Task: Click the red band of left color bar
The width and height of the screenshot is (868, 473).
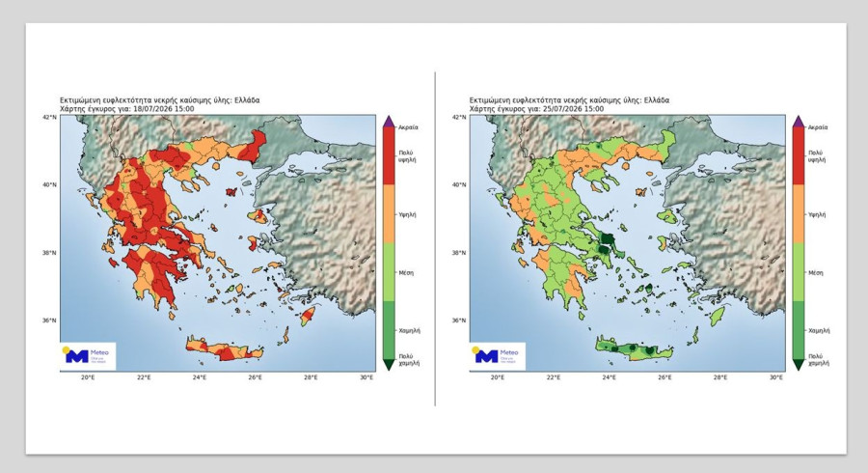Action: (389, 155)
